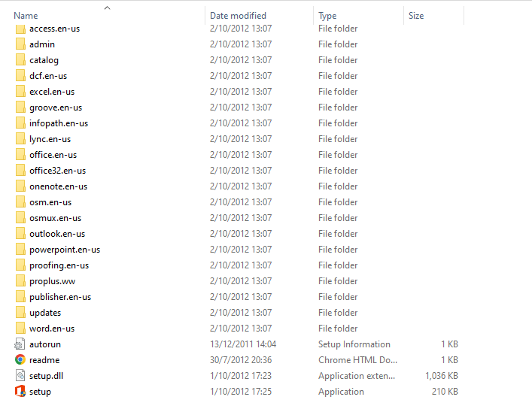Select the folder name 'admin'
The width and height of the screenshot is (532, 415).
coord(42,44)
